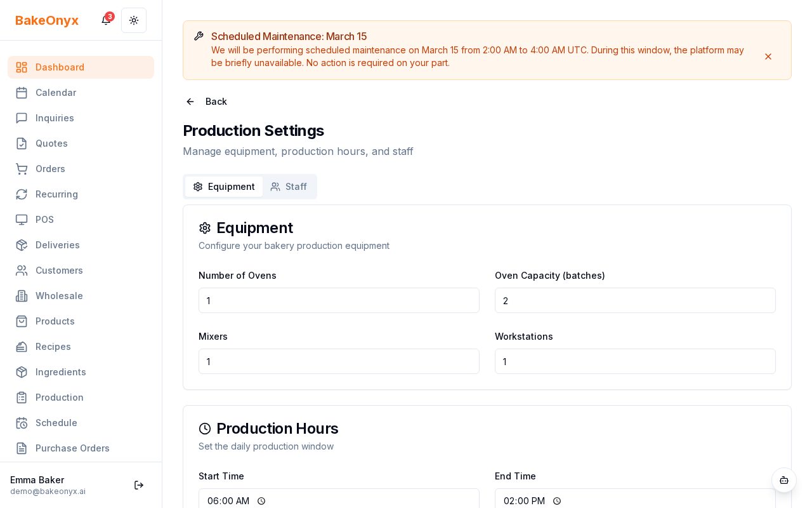Click the log out icon next to Emma Baker
The image size is (812, 508).
(139, 485)
